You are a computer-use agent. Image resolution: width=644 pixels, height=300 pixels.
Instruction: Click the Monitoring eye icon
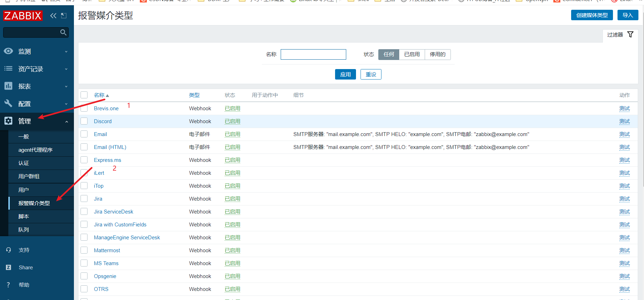[x=8, y=51]
